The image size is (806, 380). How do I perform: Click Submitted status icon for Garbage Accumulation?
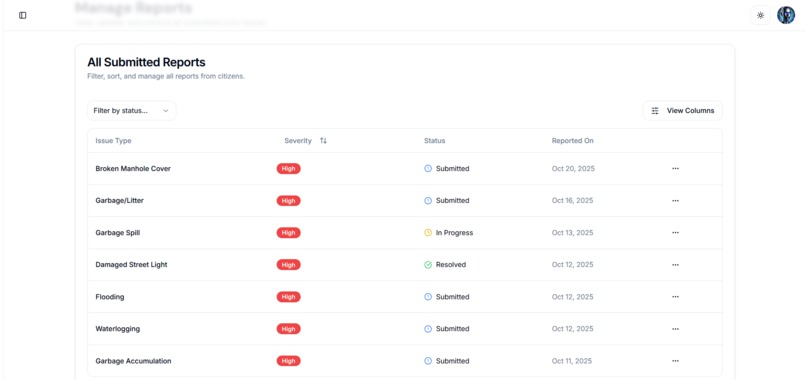coord(428,361)
